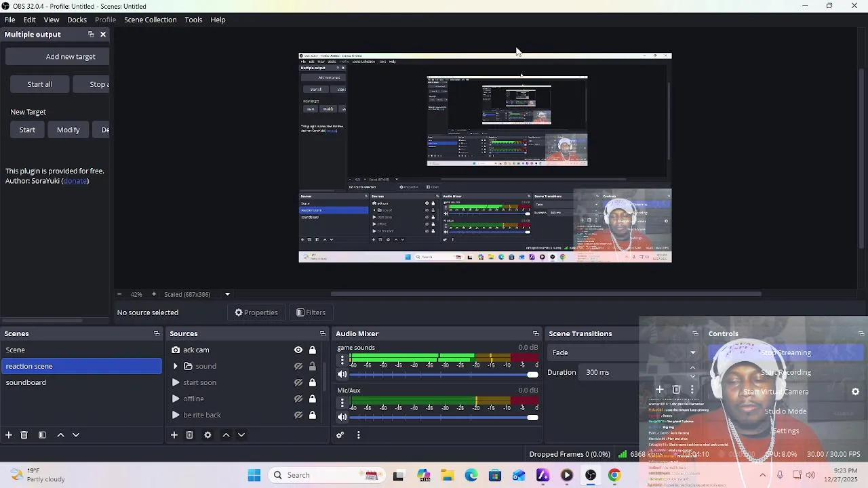Open the Tools menu

click(193, 20)
